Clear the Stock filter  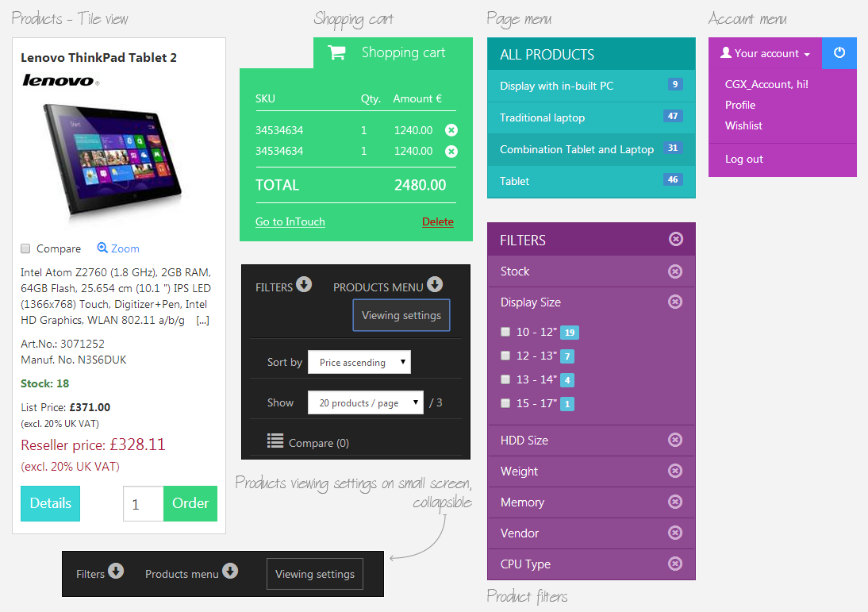click(675, 271)
